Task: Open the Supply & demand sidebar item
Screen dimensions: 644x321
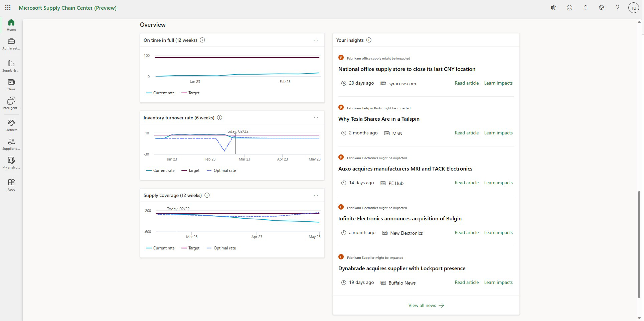Action: [11, 66]
